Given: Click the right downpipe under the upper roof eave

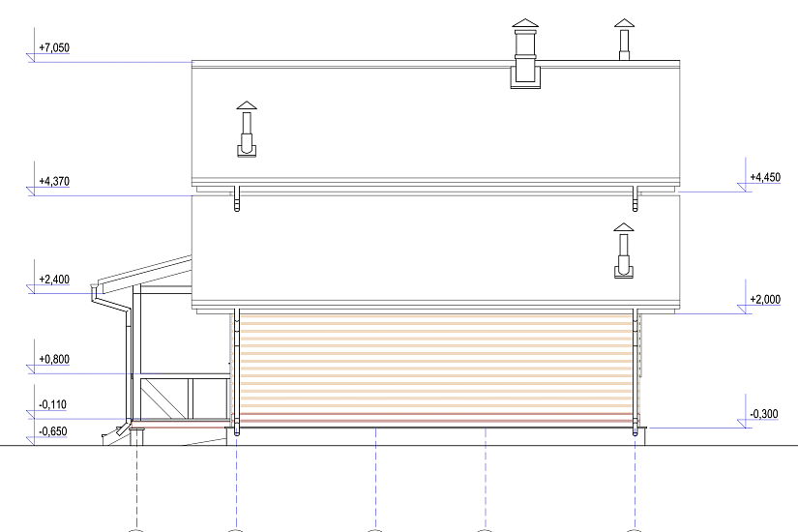Looking at the screenshot, I should click(635, 200).
